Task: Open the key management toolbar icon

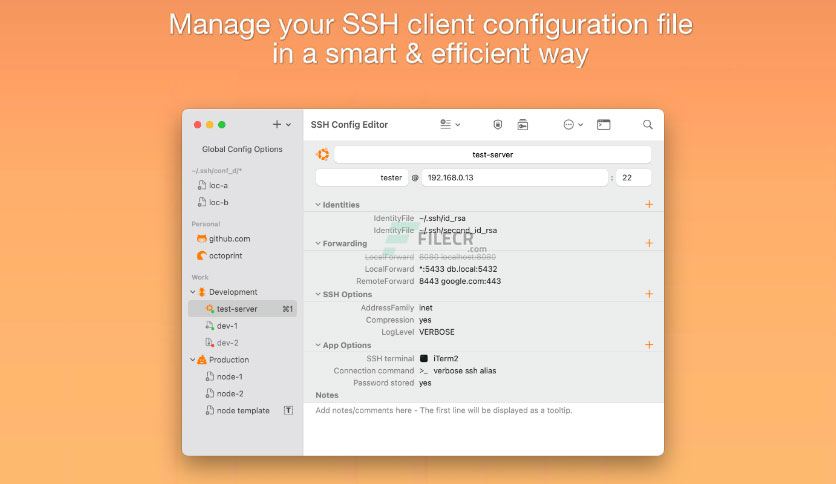Action: [x=522, y=124]
